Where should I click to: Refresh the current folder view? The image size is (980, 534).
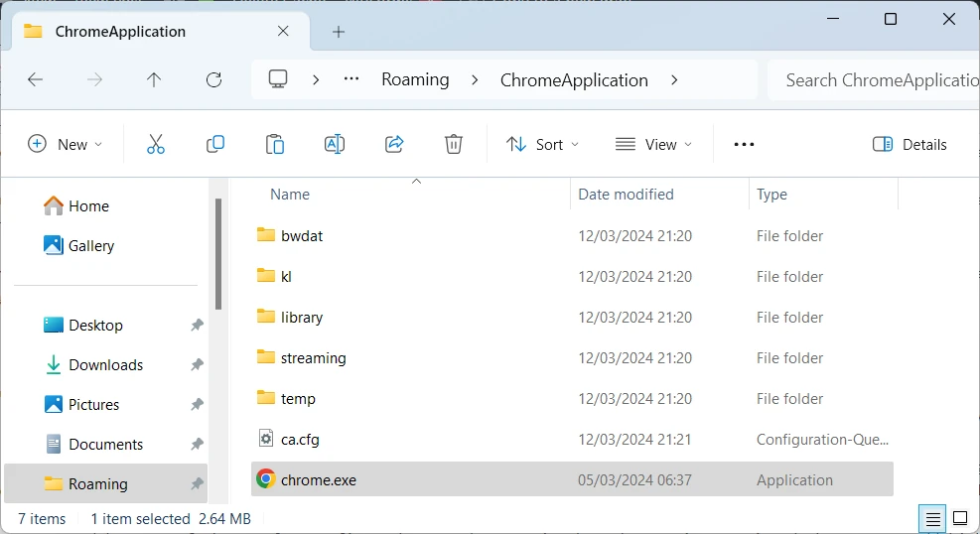[213, 80]
